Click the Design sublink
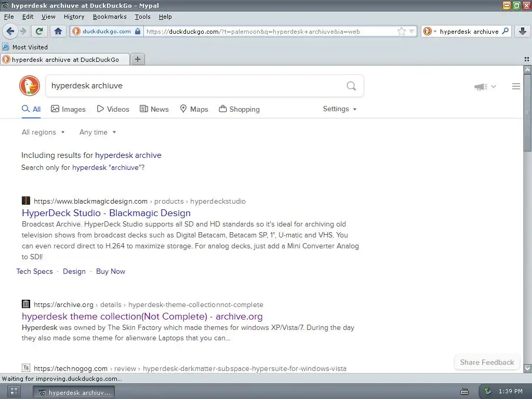532x399 pixels. [74, 271]
